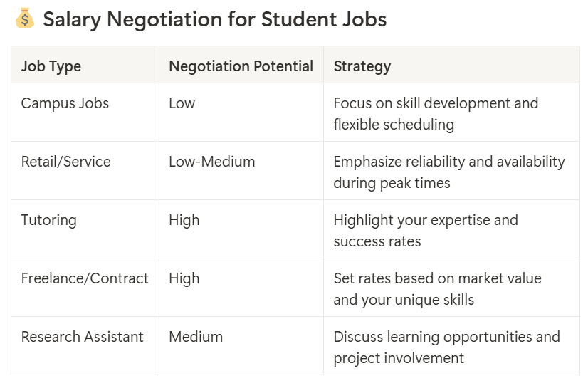The height and width of the screenshot is (376, 588).
Task: Select the Strategy column header
Action: [x=362, y=66]
